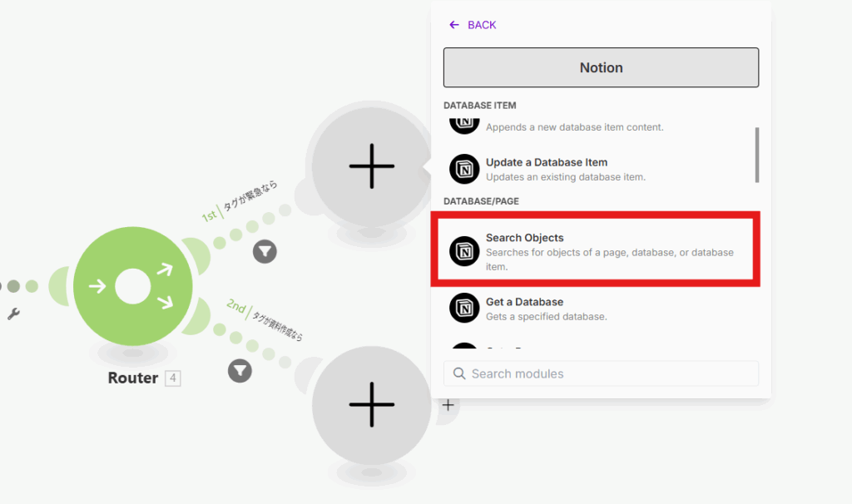Open the 1st route filter icon
Screen dimensions: 852x504
pos(265,250)
